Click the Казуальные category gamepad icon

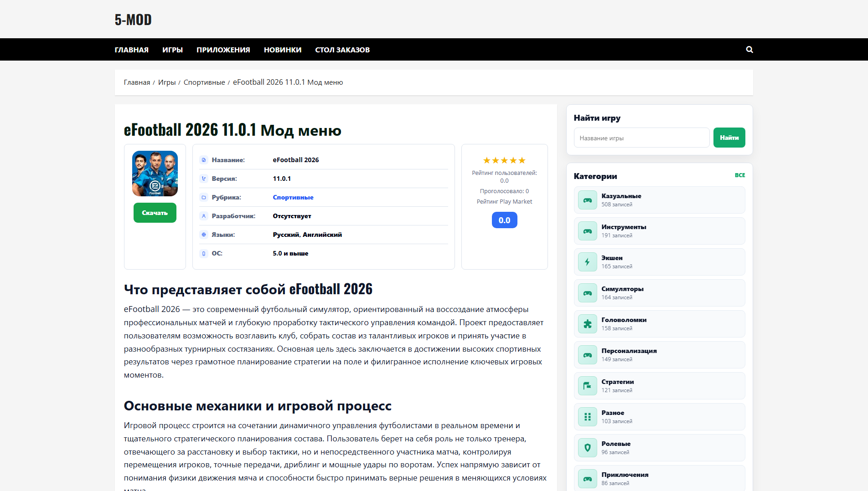[x=588, y=200]
